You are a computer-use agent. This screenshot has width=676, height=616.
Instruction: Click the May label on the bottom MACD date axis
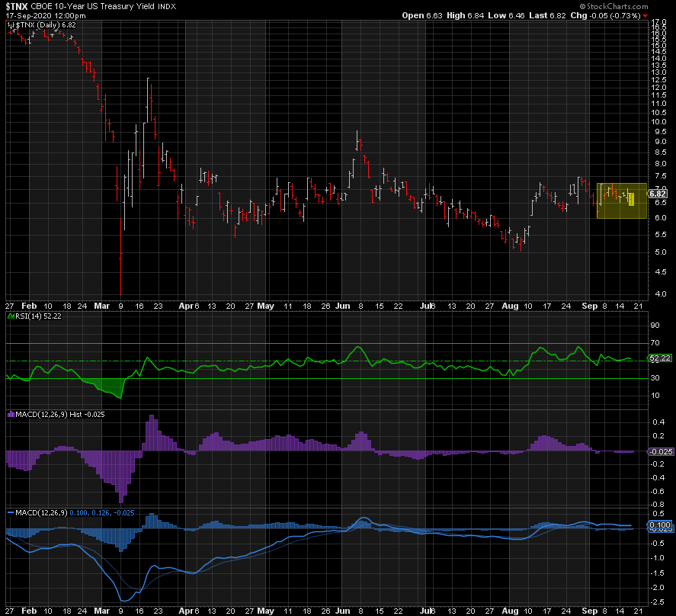265,611
